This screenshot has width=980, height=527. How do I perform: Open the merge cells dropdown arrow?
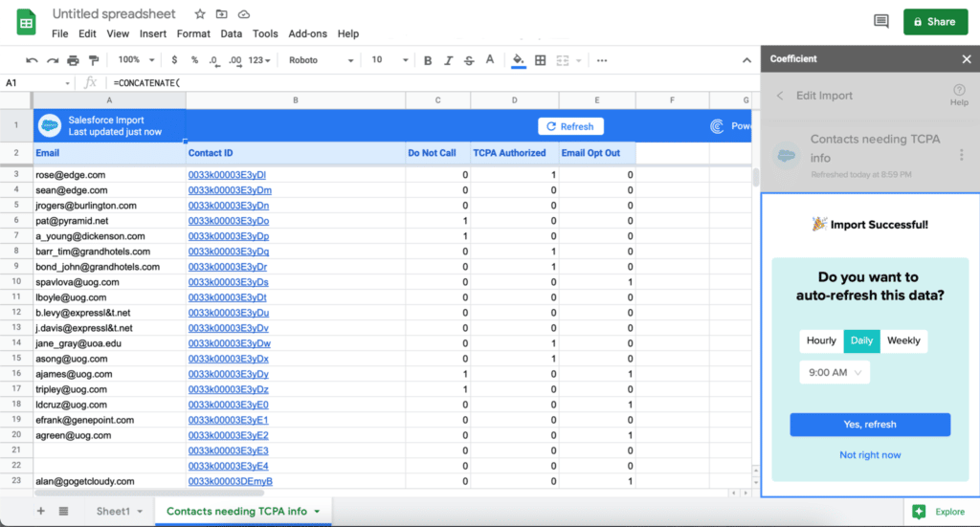[579, 60]
